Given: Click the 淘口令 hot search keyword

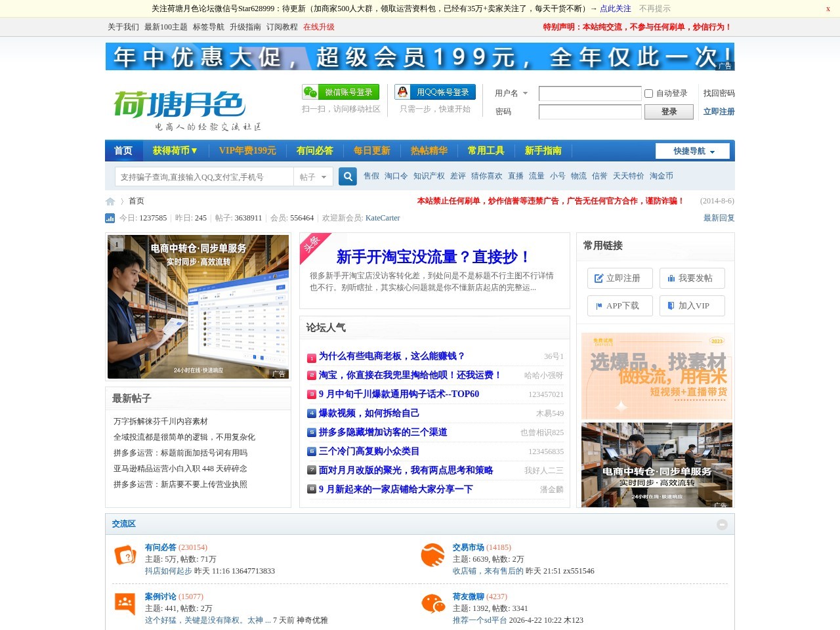Looking at the screenshot, I should click(396, 176).
